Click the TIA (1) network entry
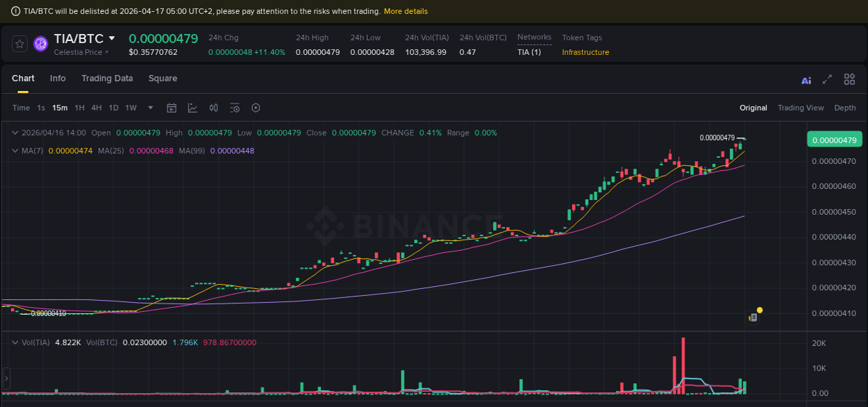 [x=529, y=52]
